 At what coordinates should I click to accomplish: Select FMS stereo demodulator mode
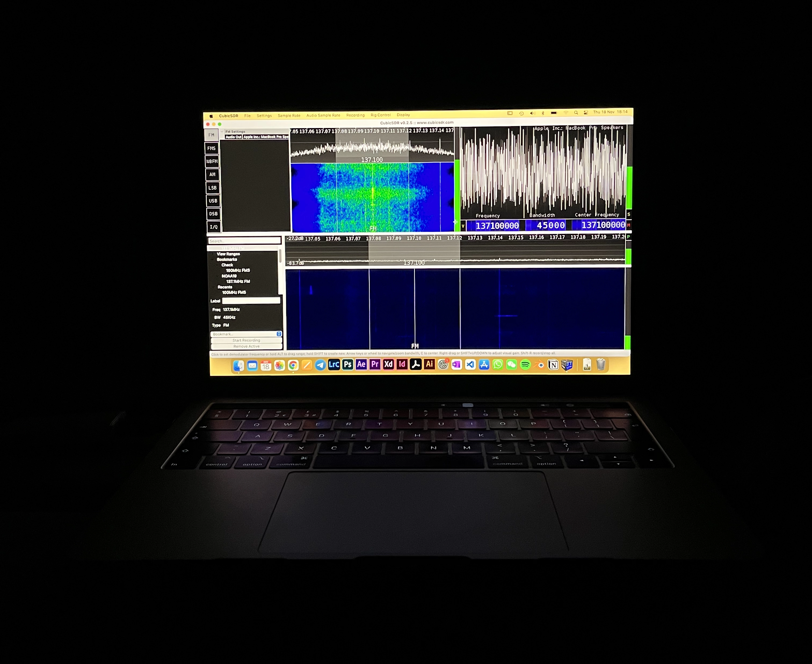[x=212, y=148]
